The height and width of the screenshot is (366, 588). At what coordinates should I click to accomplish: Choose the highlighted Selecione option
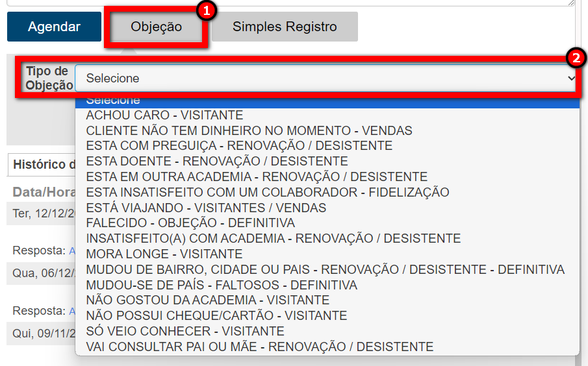coord(327,101)
